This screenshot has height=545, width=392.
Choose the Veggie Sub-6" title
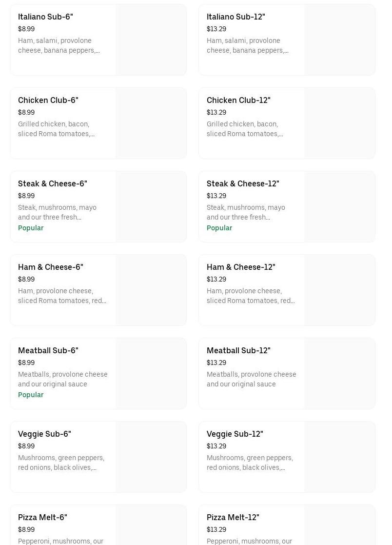[x=44, y=434]
